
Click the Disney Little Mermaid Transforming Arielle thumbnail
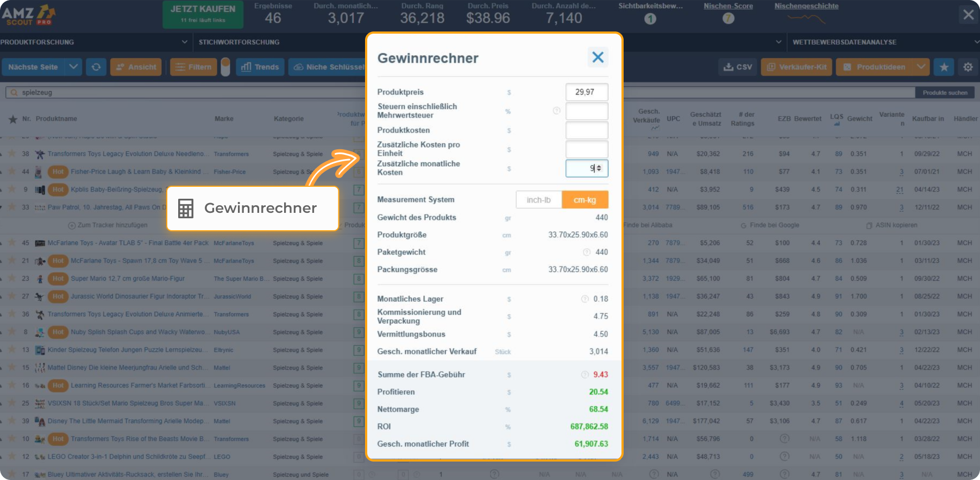click(40, 421)
